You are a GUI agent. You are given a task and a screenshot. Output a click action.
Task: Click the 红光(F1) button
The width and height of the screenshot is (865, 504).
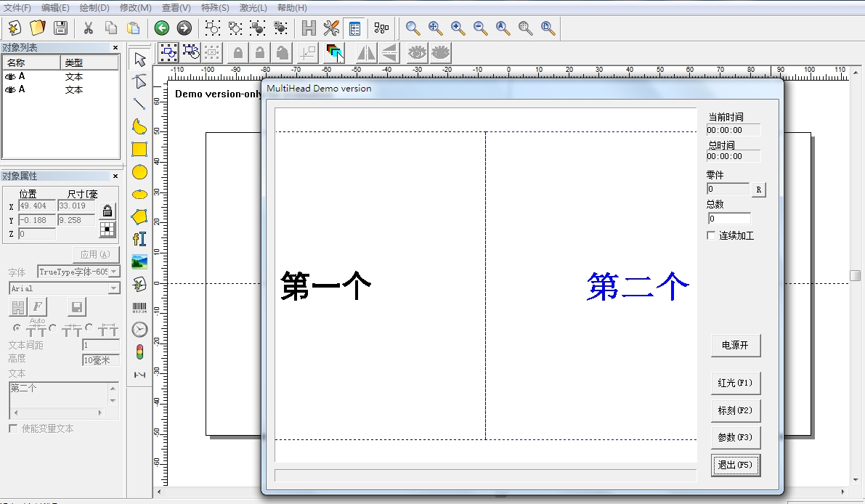736,383
